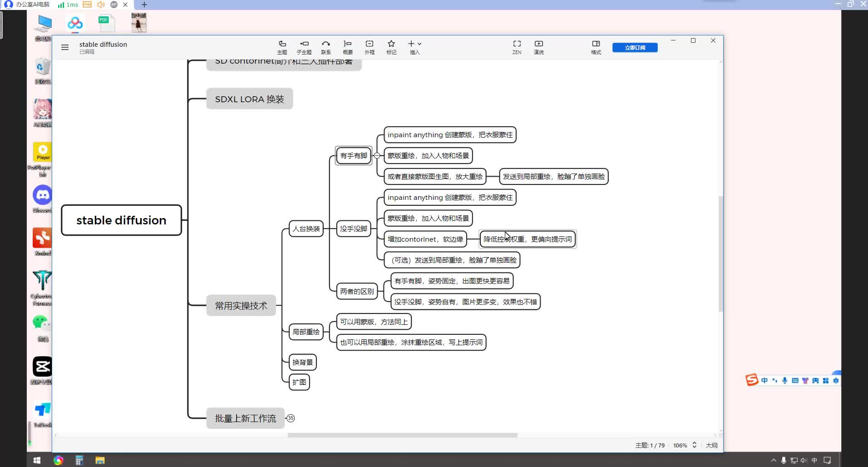Open the CapCut 剪映 desktop shortcut
Viewport: 868px width, 467px height.
(x=42, y=370)
